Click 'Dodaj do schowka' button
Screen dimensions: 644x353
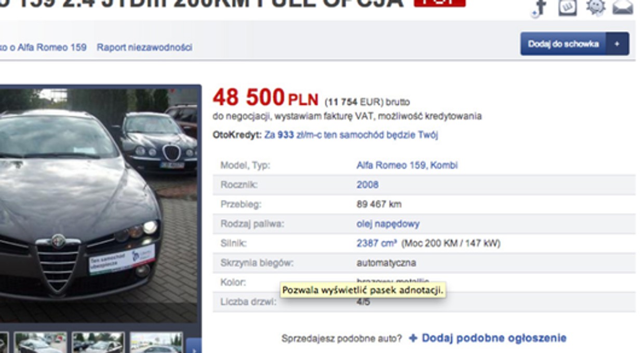pyautogui.click(x=563, y=44)
